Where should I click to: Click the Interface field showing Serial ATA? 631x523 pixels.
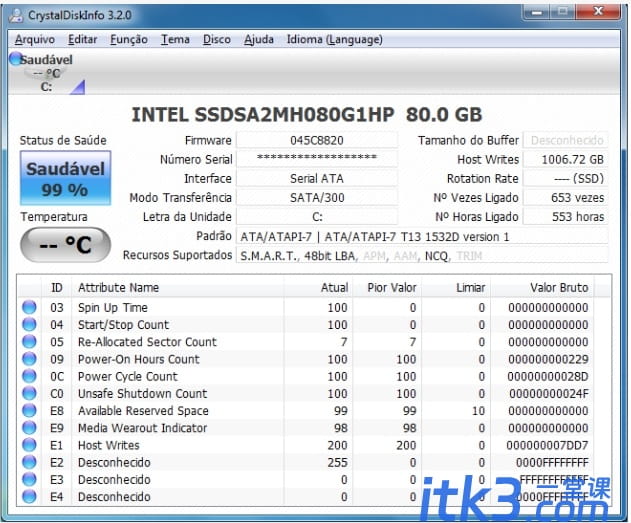(x=317, y=178)
